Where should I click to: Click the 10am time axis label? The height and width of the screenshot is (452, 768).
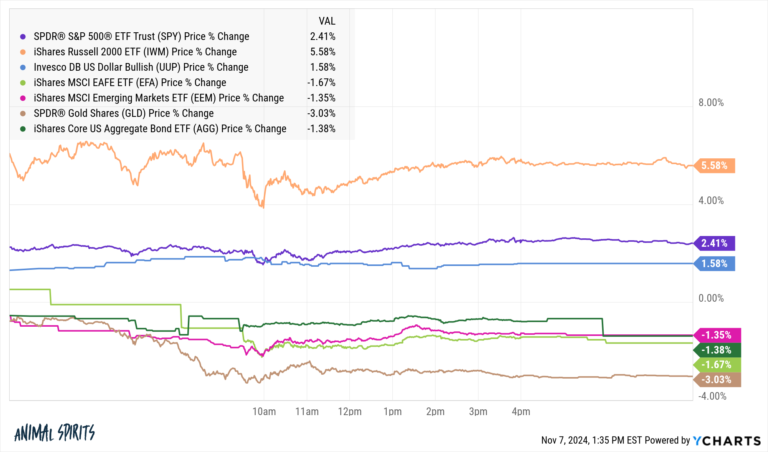point(263,412)
